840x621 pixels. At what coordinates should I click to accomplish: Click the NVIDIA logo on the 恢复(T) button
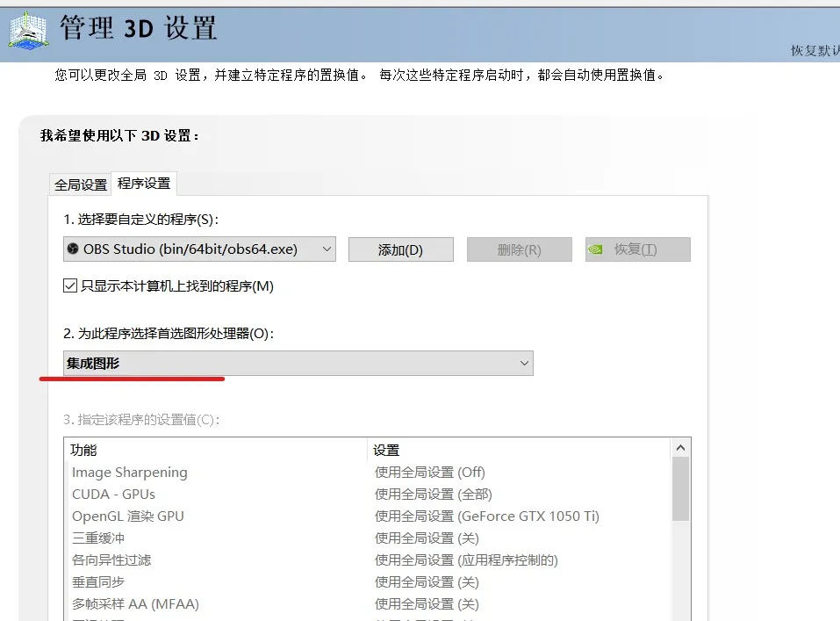pos(595,249)
